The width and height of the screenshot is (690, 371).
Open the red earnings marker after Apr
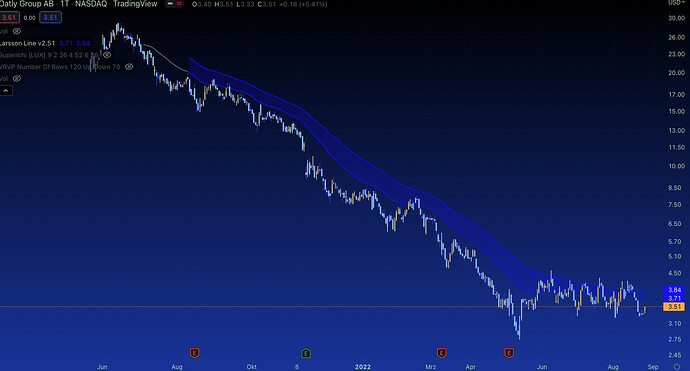coord(509,353)
